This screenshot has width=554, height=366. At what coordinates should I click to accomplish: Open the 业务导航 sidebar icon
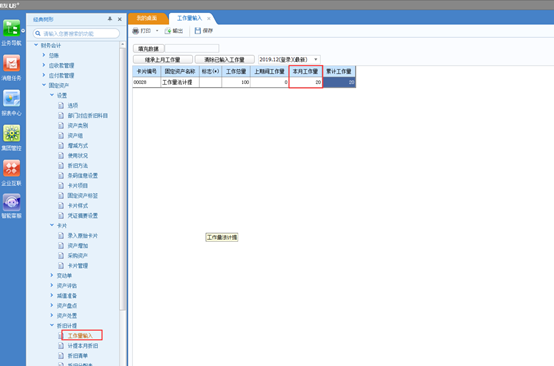[11, 28]
